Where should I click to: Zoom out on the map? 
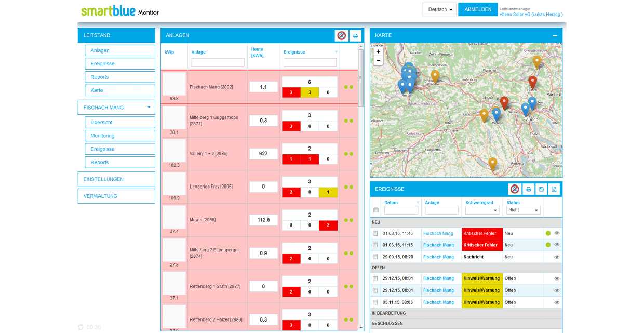378,60
